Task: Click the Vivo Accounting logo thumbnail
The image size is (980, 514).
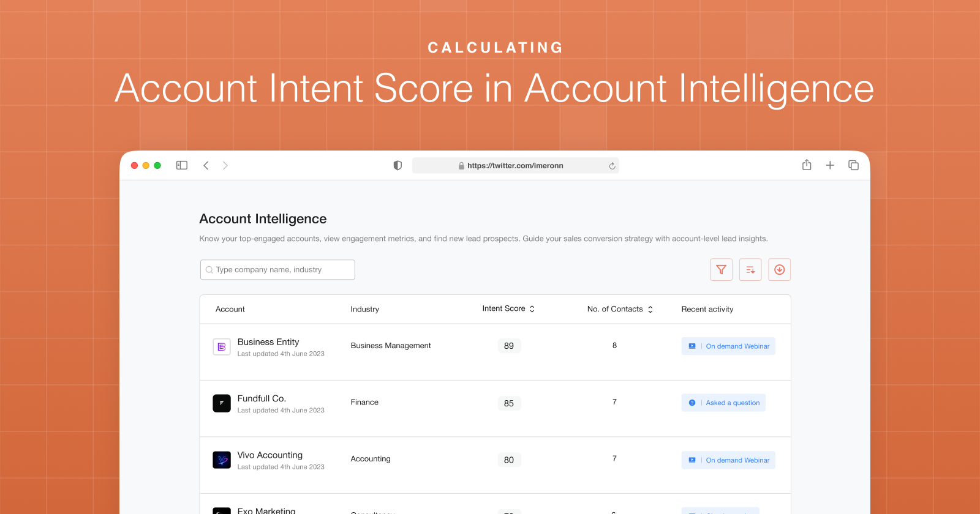Action: pyautogui.click(x=222, y=460)
